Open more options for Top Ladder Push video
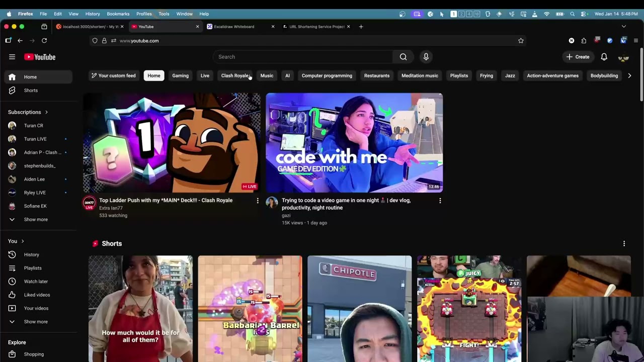 [258, 201]
